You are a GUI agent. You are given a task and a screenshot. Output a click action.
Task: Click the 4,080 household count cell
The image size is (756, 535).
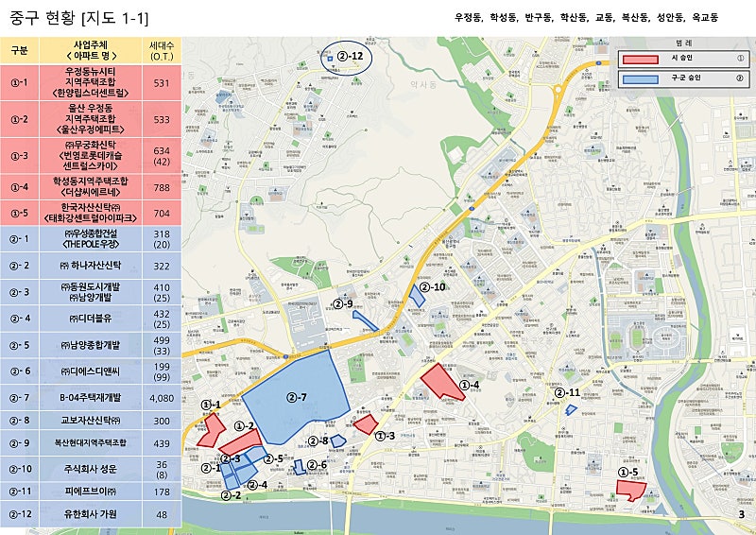pyautogui.click(x=162, y=398)
